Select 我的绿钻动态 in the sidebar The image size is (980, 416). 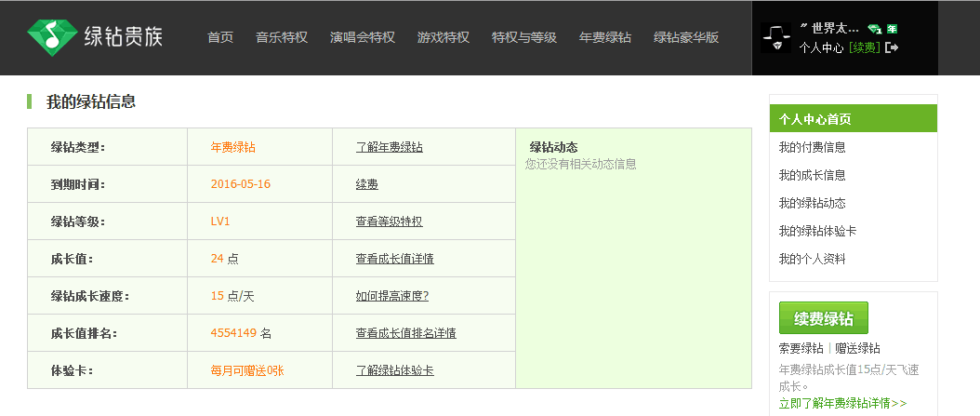(812, 203)
